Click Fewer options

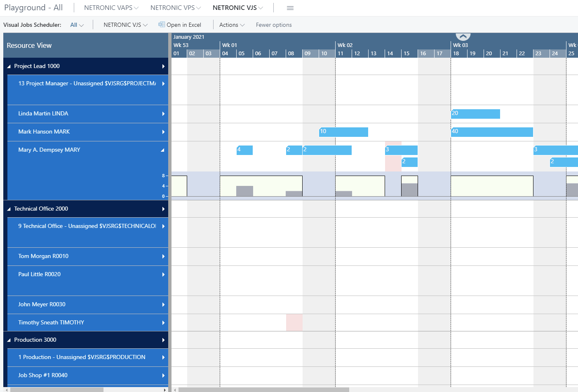[274, 25]
